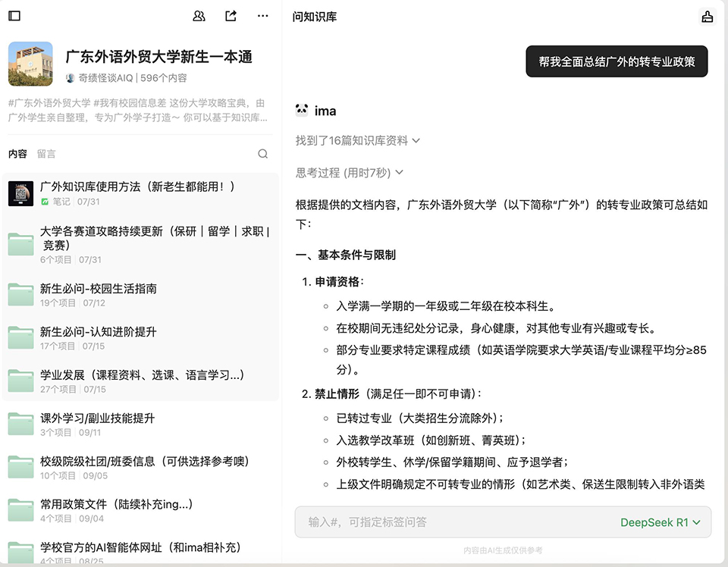
Task: Toggle the sidebar panel icon
Action: click(14, 16)
